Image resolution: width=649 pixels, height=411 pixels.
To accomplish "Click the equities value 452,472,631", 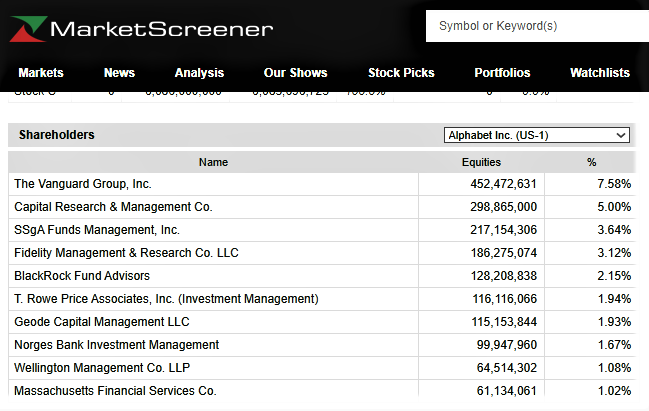I will (503, 184).
